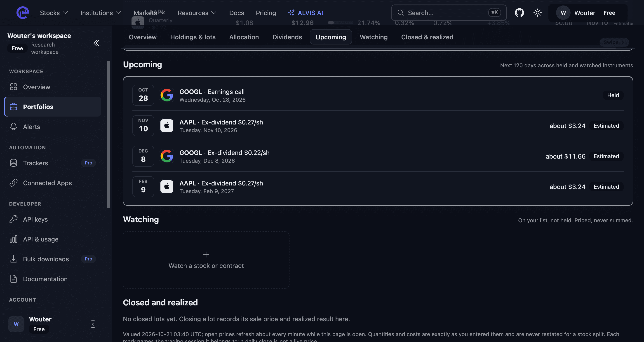The image size is (644, 342).
Task: Open the Wouter account menu in header
Action: pos(588,13)
